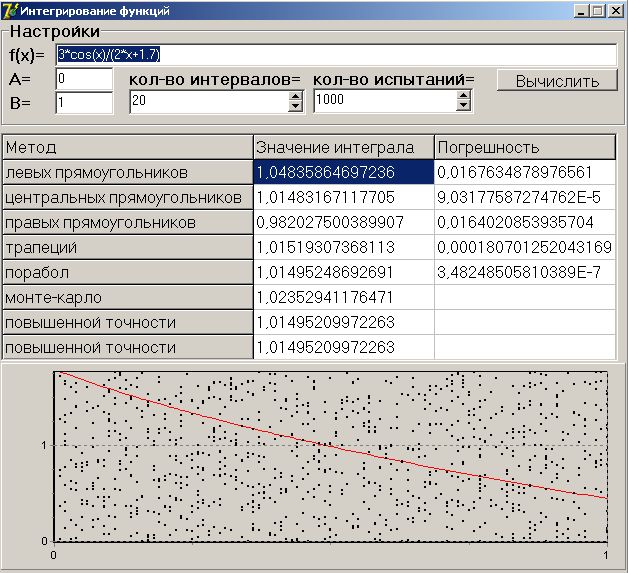Image resolution: width=628 pixels, height=573 pixels.
Task: Select the error cell 0,000180701252043169
Action: (525, 247)
